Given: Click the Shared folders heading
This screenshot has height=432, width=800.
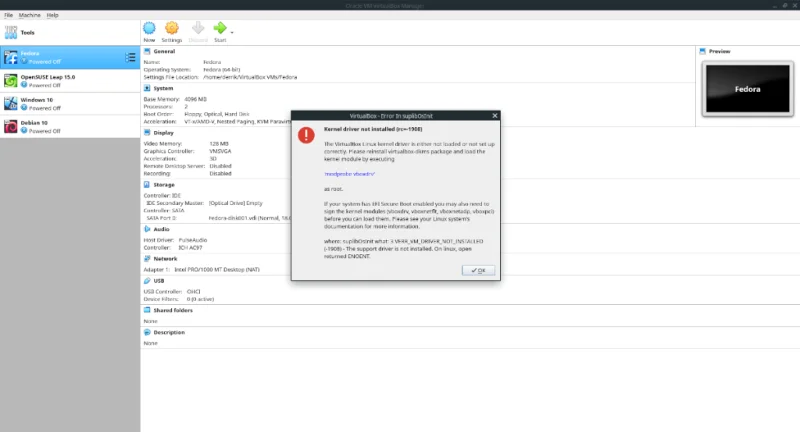Looking at the screenshot, I should coord(173,310).
